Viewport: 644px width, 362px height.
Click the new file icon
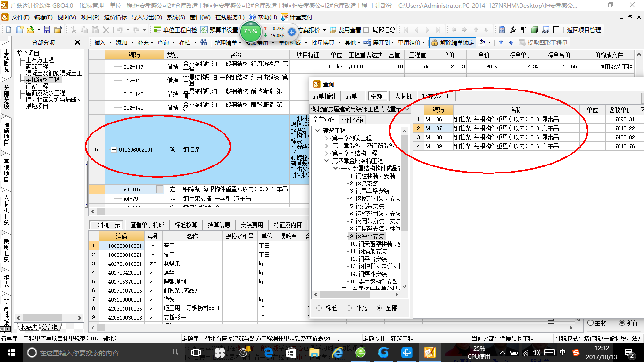click(x=8, y=30)
